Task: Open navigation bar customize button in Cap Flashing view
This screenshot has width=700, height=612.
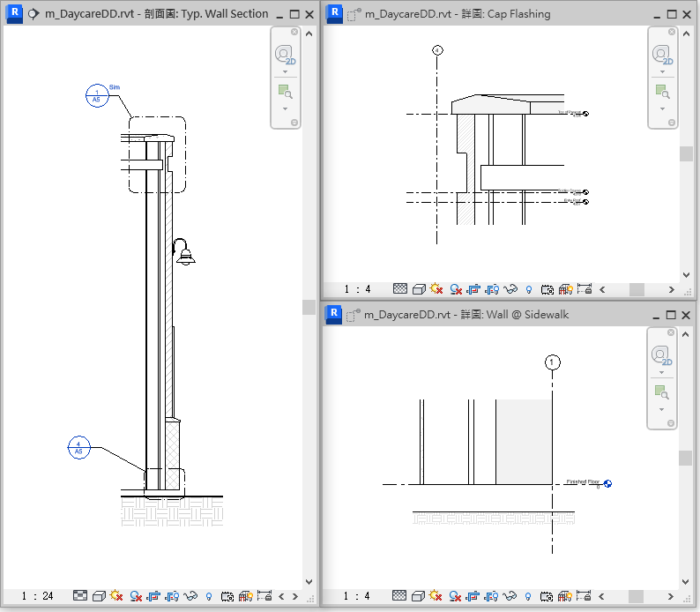Action: [x=672, y=123]
